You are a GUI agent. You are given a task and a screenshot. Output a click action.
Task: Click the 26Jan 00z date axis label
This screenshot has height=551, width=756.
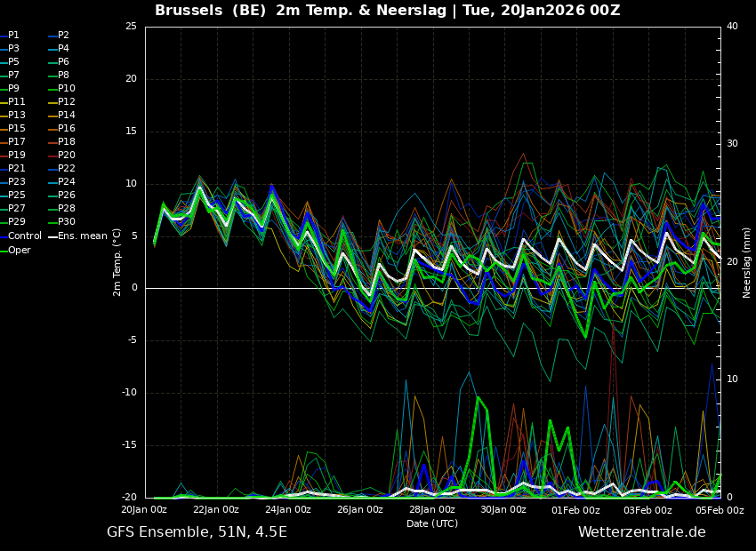coord(360,509)
